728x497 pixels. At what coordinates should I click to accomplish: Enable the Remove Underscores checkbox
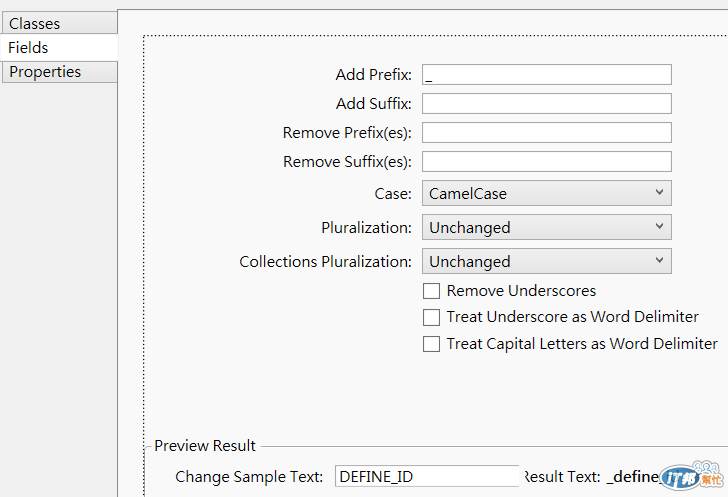pyautogui.click(x=432, y=291)
